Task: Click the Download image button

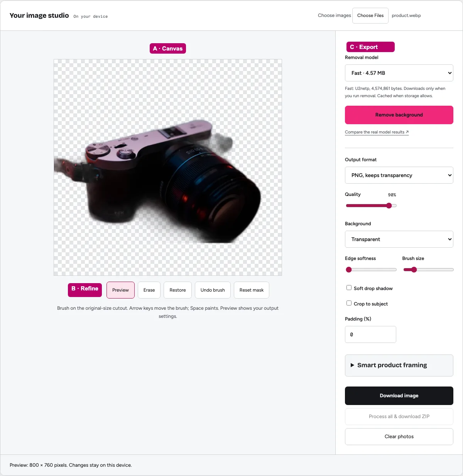Action: pyautogui.click(x=399, y=396)
